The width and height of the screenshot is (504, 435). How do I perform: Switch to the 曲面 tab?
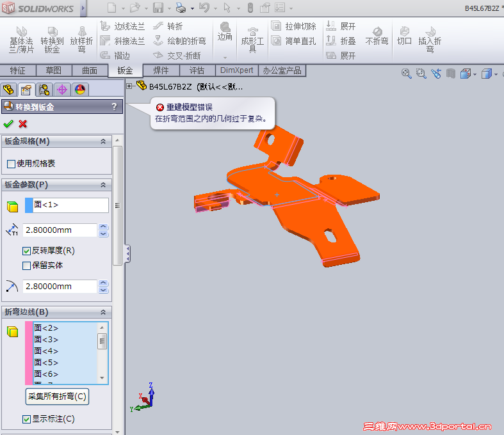coord(90,70)
